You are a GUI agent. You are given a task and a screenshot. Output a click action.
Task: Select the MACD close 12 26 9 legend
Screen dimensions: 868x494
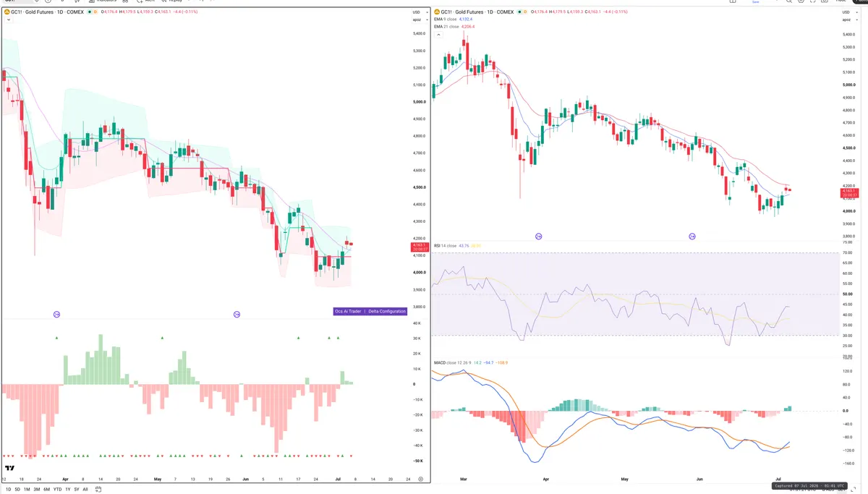click(454, 362)
